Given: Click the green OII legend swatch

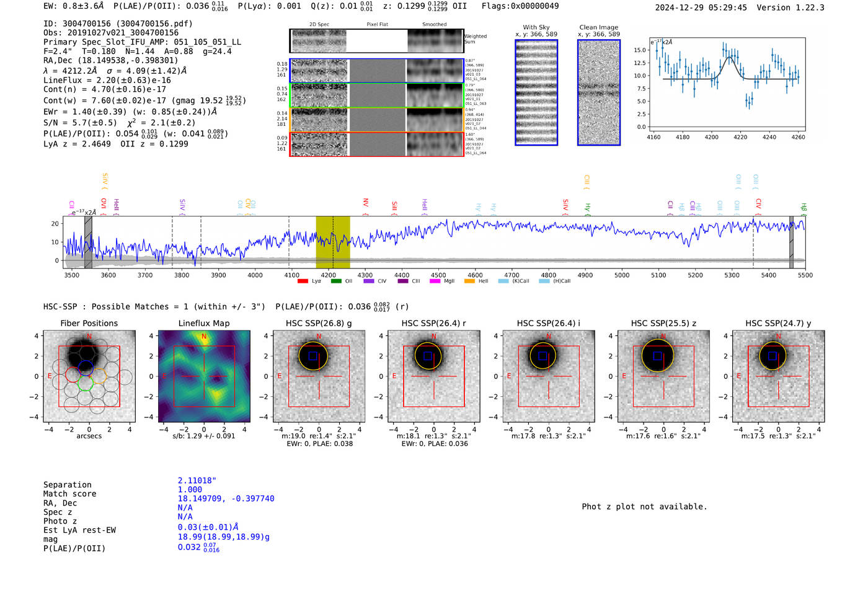Looking at the screenshot, I should [336, 281].
